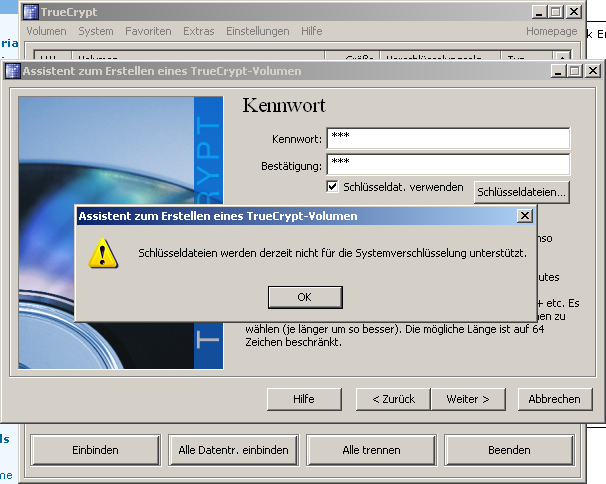Click the Hilfe button in wizard
The height and width of the screenshot is (484, 606).
point(304,399)
